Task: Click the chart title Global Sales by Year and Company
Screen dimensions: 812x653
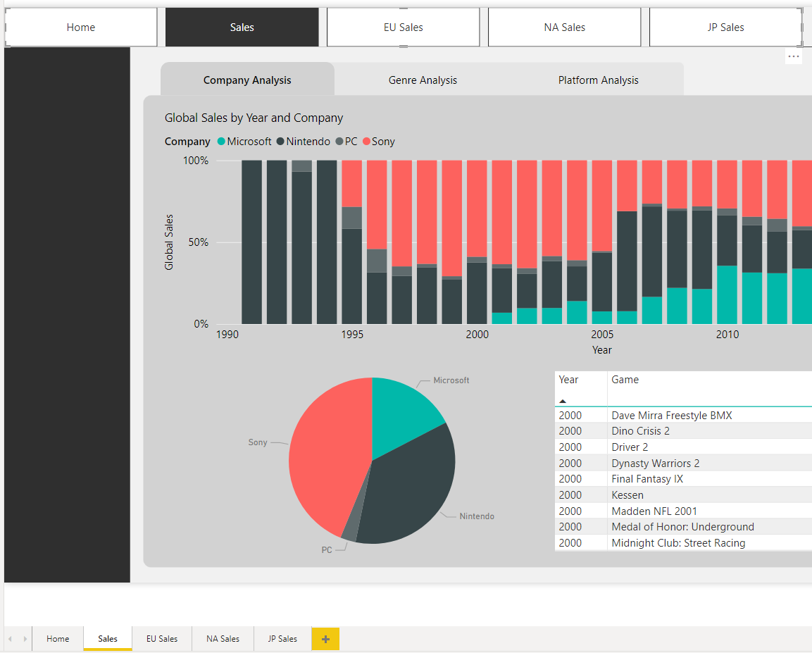Action: (x=254, y=118)
